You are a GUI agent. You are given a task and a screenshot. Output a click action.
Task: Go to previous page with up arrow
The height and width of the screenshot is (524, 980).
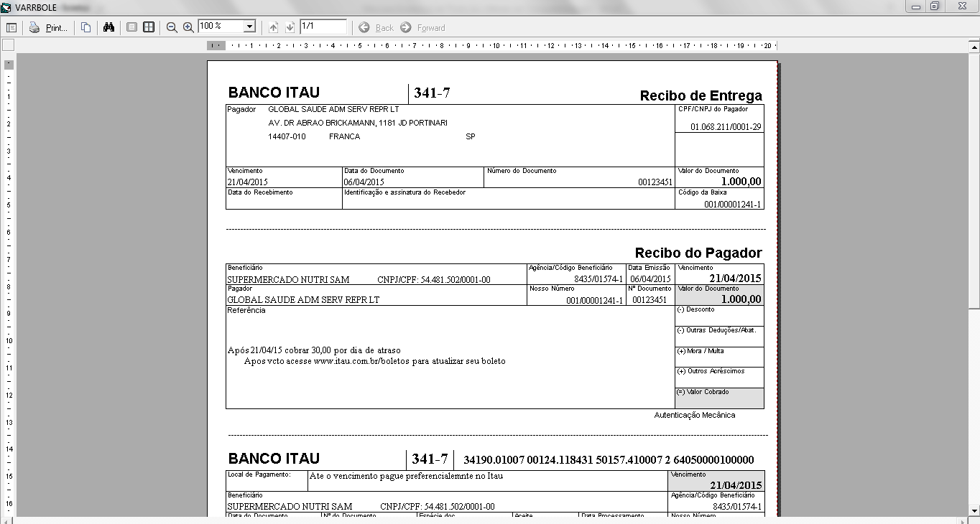[x=273, y=27]
